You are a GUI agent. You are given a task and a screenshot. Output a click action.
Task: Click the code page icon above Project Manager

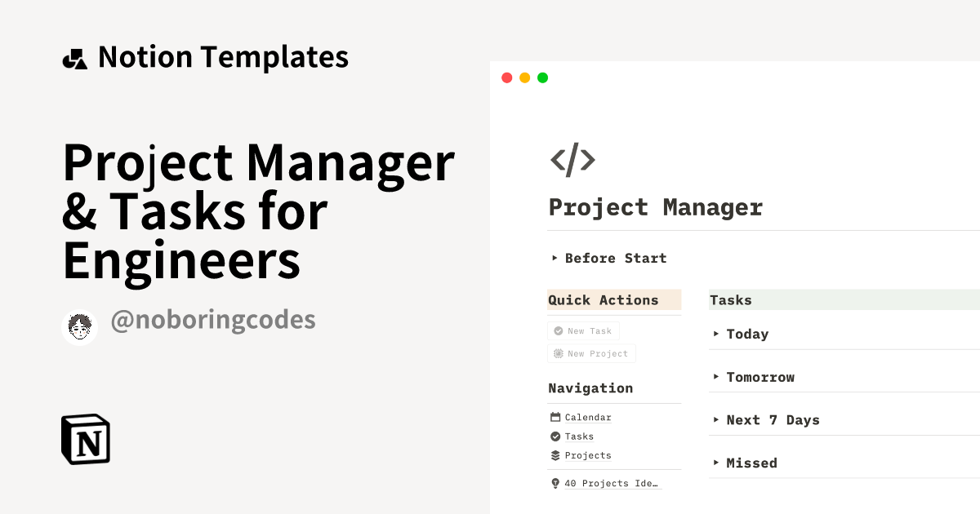(572, 160)
